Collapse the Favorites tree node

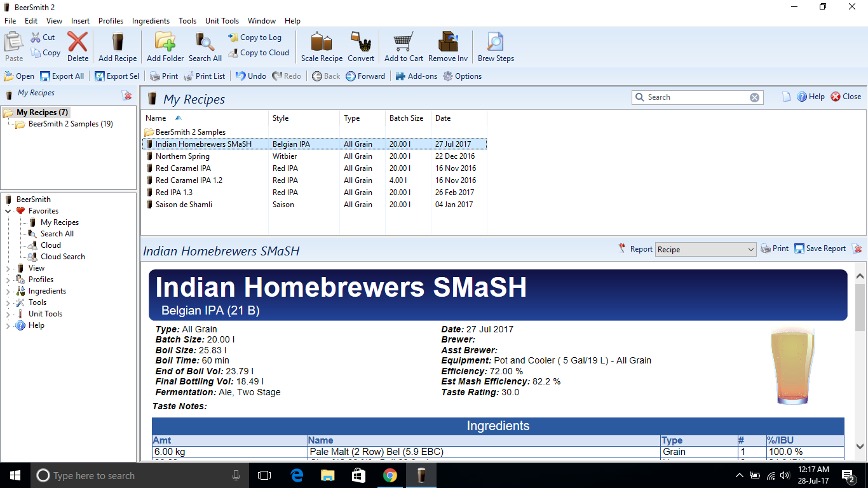coord(8,211)
